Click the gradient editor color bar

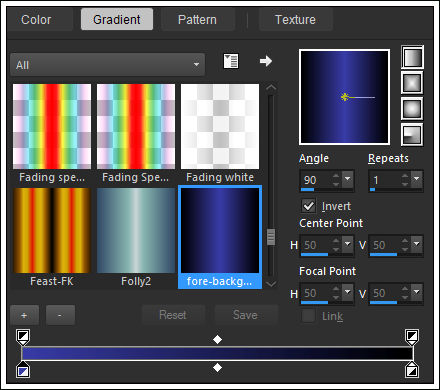point(217,353)
